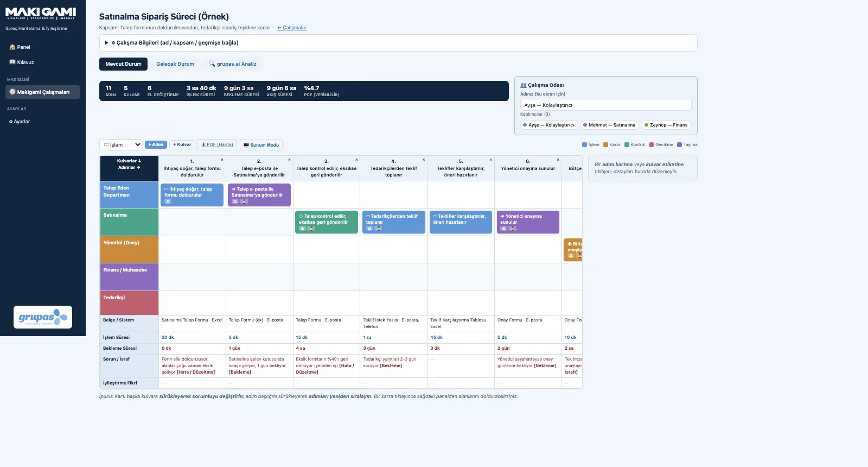The height and width of the screenshot is (467, 868).
Task: Click the warning icon on the 'İhtiyaç doğar' card
Action: (x=168, y=201)
